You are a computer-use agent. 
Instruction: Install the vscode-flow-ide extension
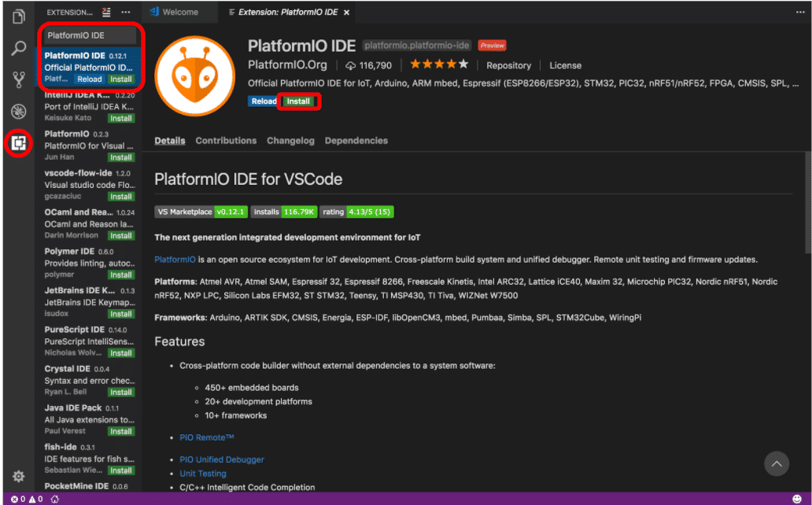(x=120, y=197)
